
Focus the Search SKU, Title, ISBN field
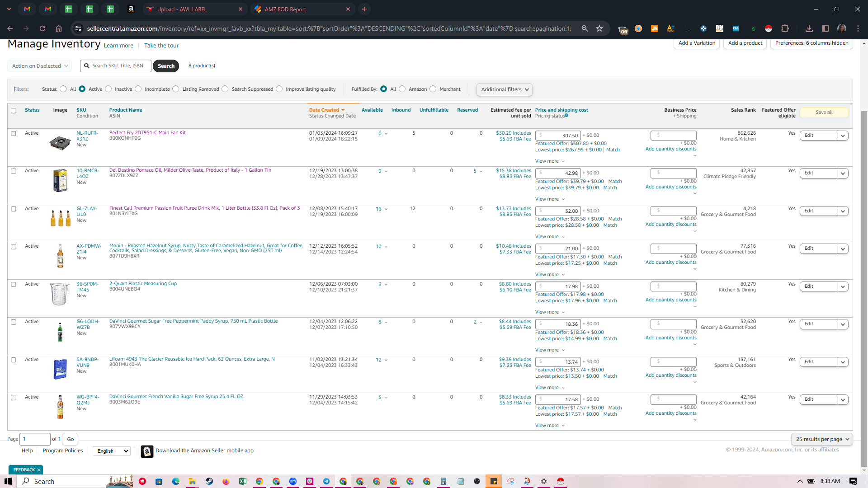pos(116,66)
